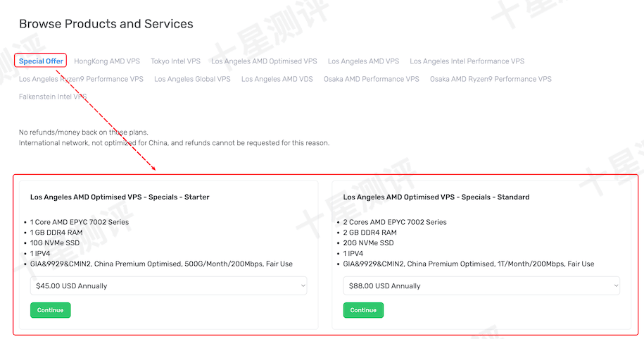The height and width of the screenshot is (339, 644).
Task: Click the Specials - Standard plan title
Action: [436, 197]
